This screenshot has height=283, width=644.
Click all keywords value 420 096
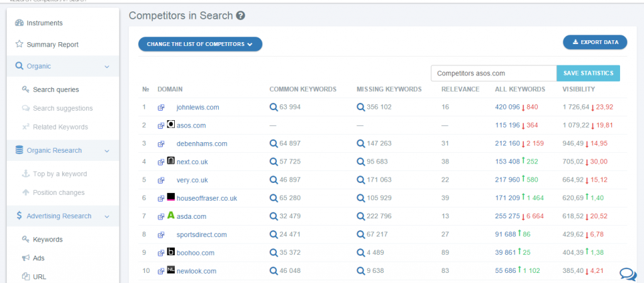508,107
